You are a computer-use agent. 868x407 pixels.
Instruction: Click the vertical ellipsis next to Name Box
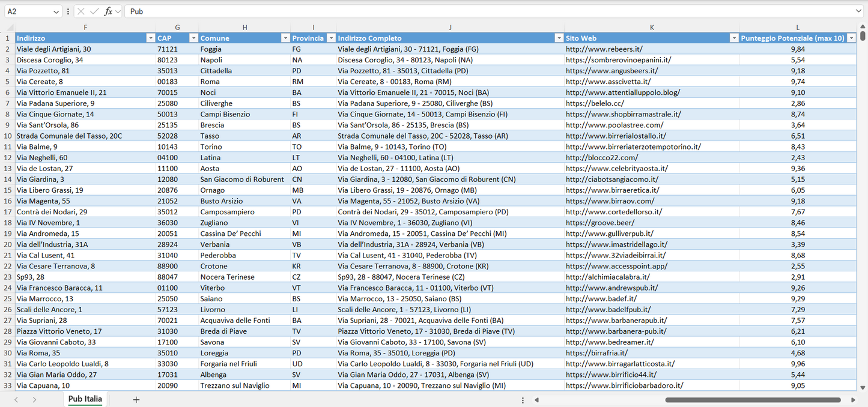(x=68, y=11)
